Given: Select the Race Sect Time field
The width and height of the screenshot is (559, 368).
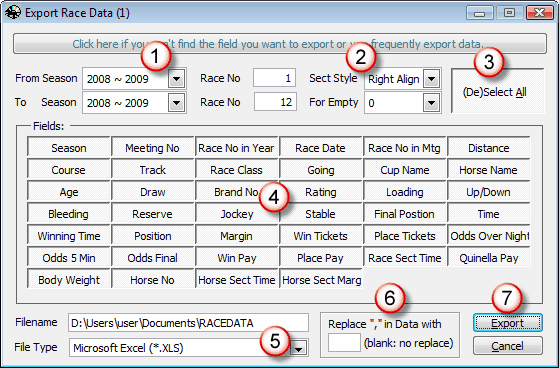Looking at the screenshot, I should [x=405, y=258].
